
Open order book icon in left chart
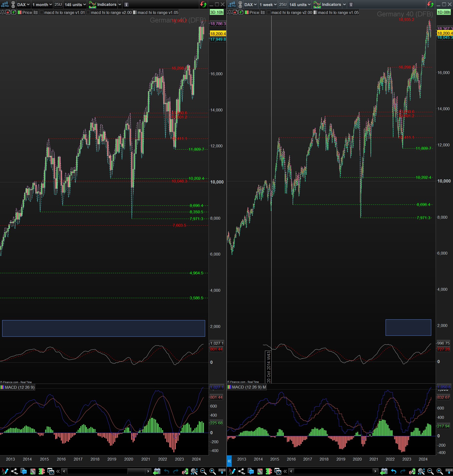coord(42,471)
